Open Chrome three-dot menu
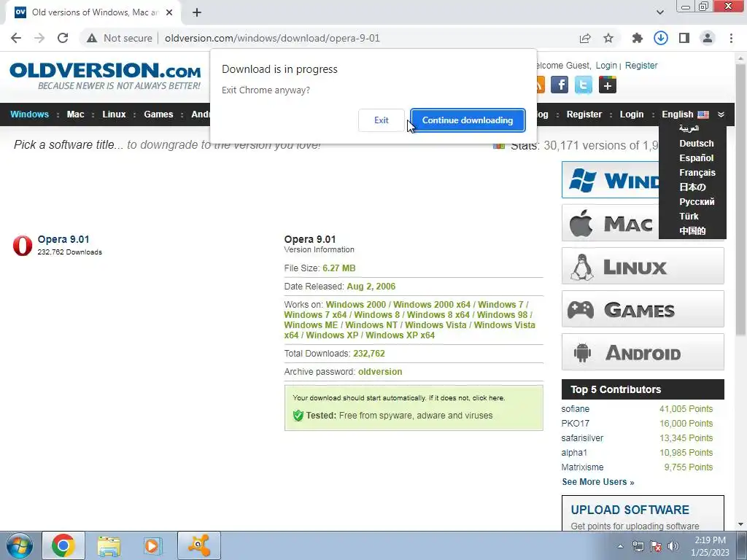 pyautogui.click(x=731, y=38)
